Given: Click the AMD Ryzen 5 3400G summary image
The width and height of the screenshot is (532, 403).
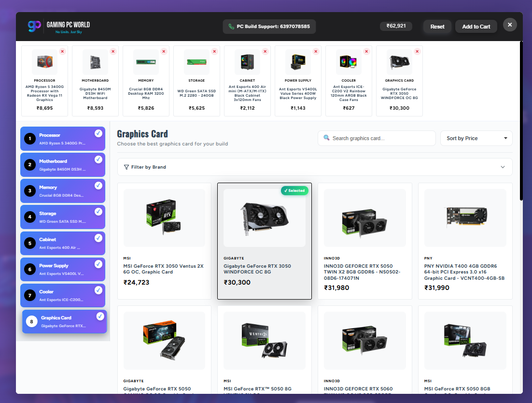Looking at the screenshot, I should click(44, 62).
